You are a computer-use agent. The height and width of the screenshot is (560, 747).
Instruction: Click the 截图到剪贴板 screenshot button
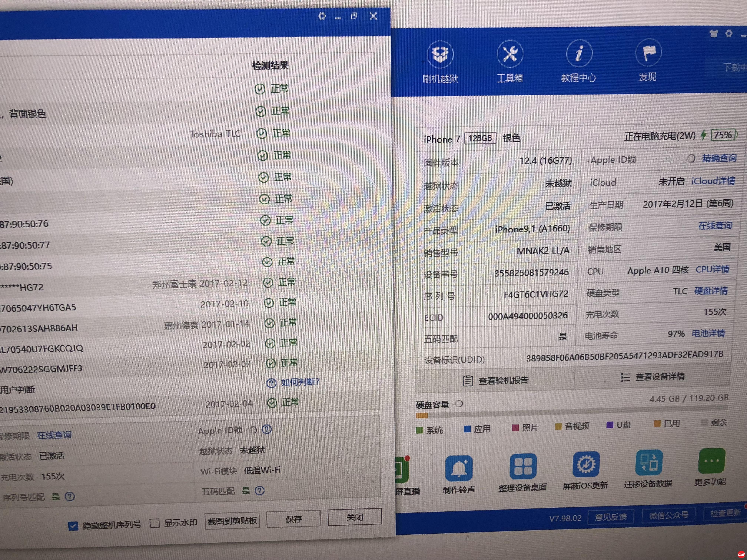tap(232, 521)
